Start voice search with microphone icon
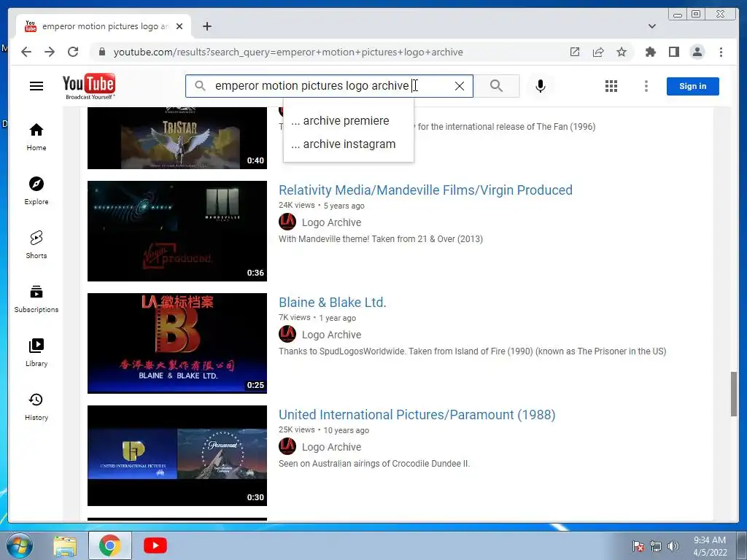The image size is (747, 560). (541, 86)
